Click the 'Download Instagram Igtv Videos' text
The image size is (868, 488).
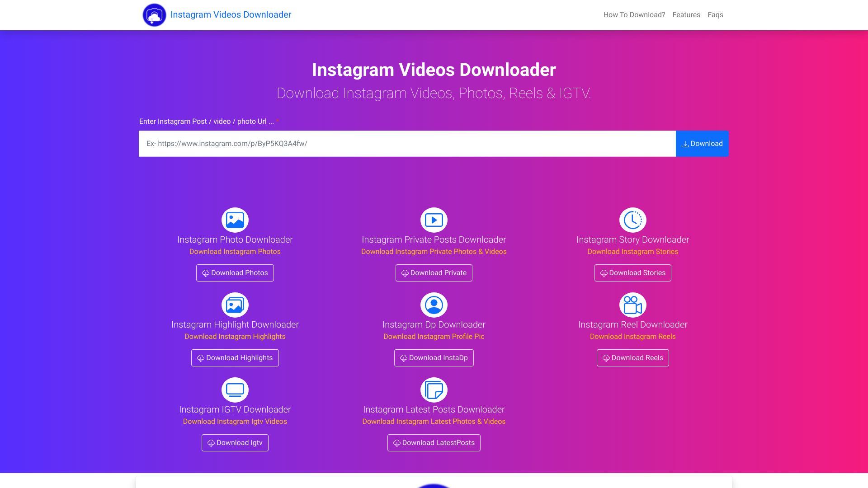pyautogui.click(x=235, y=422)
